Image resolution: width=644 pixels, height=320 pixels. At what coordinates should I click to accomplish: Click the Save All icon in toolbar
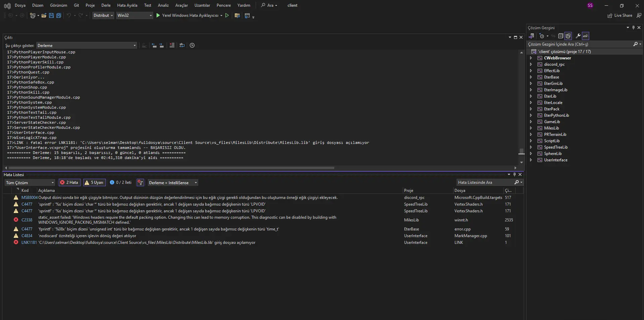pyautogui.click(x=59, y=15)
